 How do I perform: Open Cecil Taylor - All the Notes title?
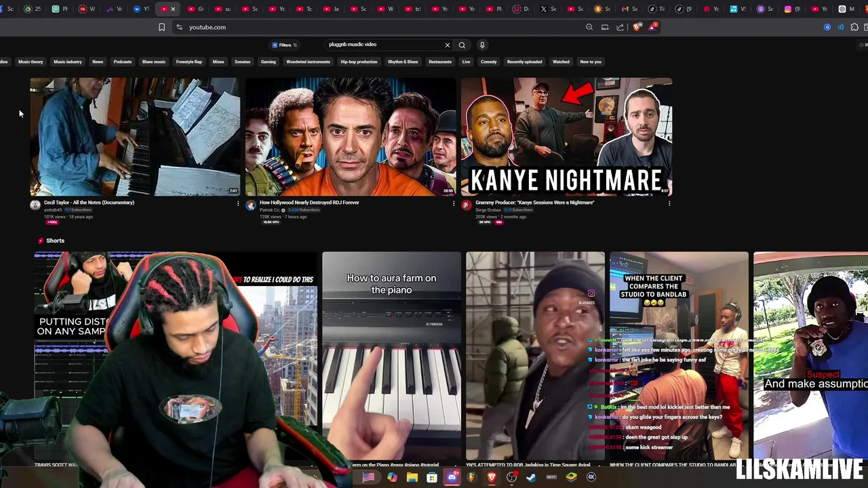89,203
